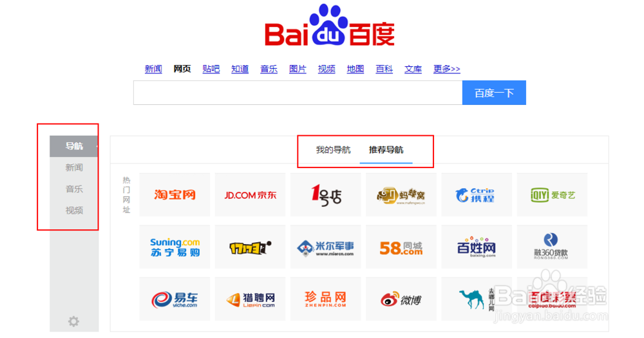Open the 蚂蜂窝 travel site tile

[401, 194]
